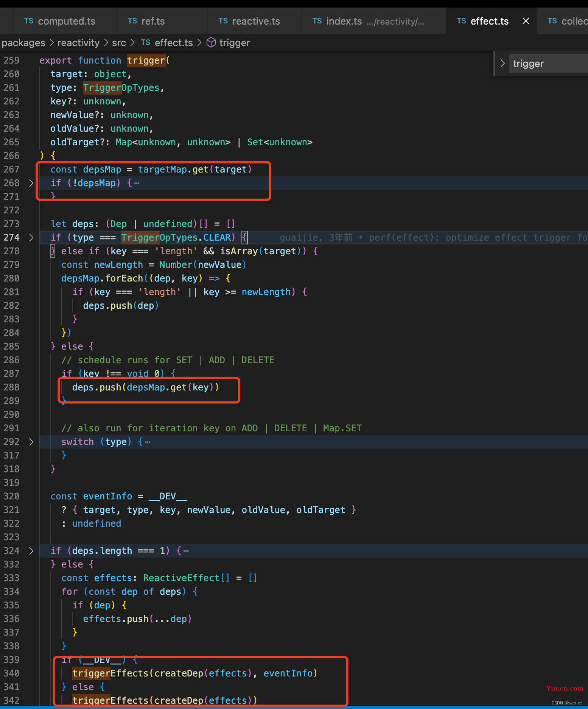Click line number 288 in gutter
The image size is (588, 709).
tap(11, 387)
